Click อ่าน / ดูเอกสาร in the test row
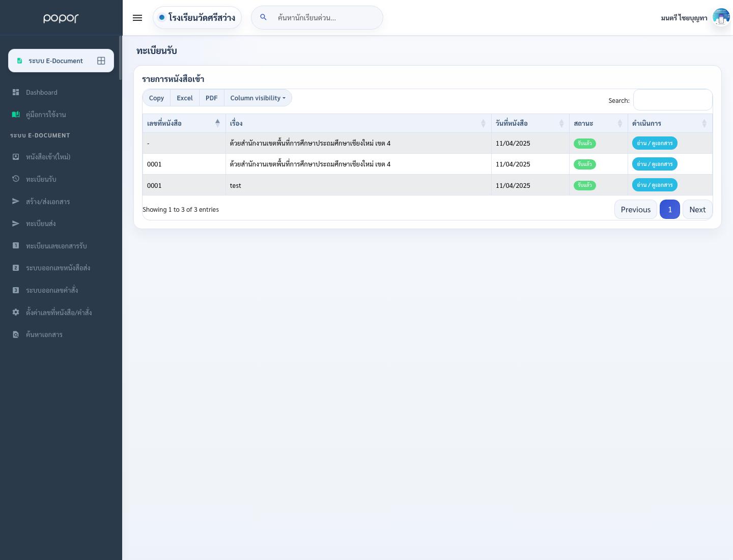733x560 pixels. (x=655, y=185)
